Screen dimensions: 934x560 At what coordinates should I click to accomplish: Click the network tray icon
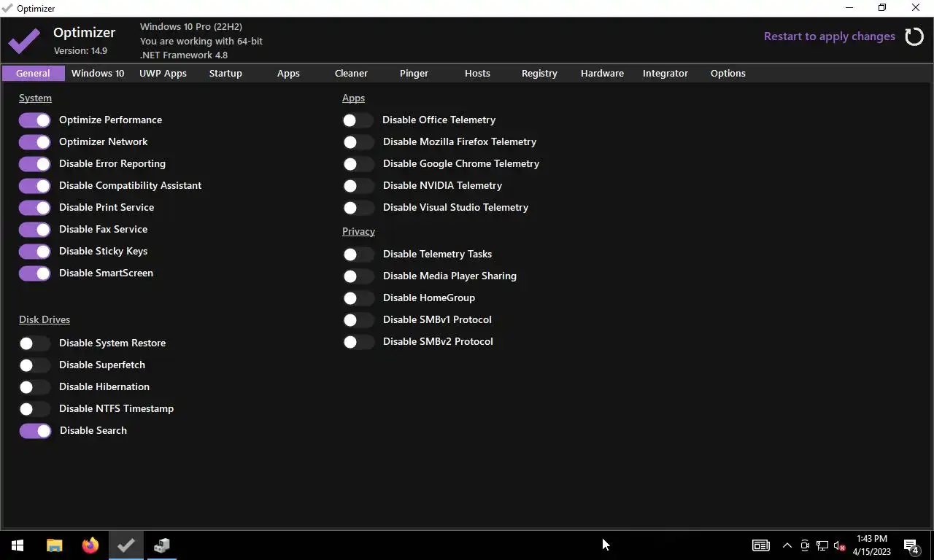click(x=822, y=545)
